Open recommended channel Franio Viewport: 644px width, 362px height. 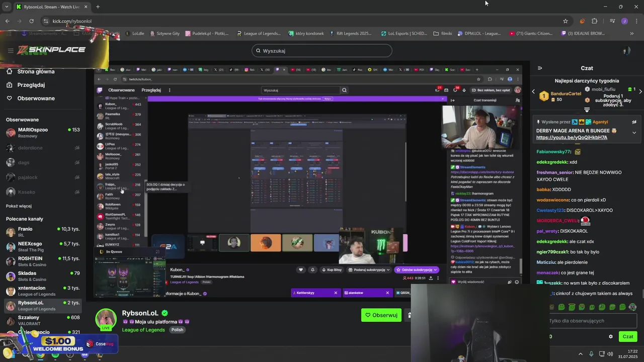tap(43, 232)
